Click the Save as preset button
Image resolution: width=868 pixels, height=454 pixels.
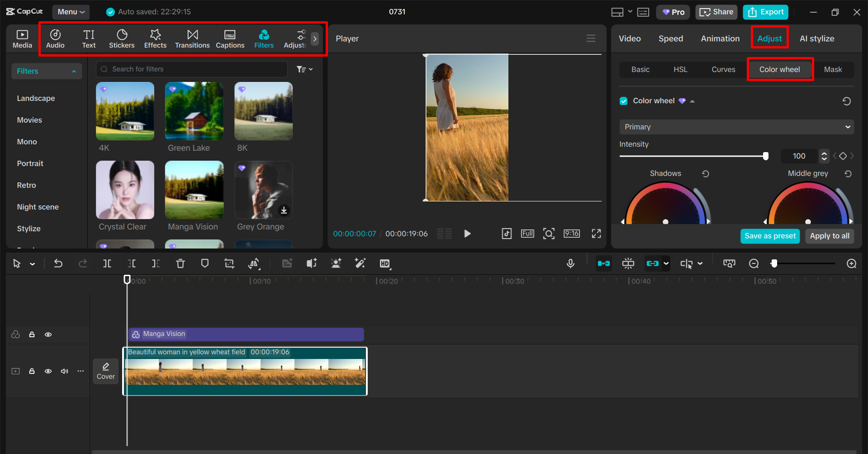[x=770, y=236]
